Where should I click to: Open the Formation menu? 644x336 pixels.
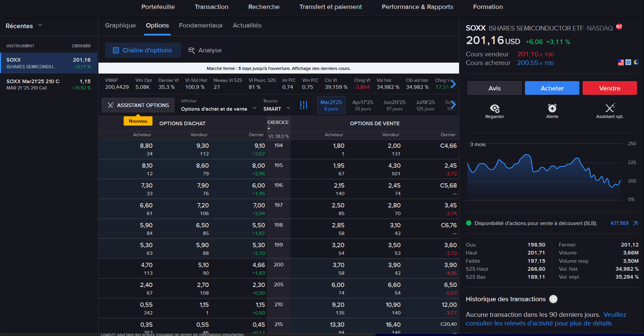tap(488, 7)
